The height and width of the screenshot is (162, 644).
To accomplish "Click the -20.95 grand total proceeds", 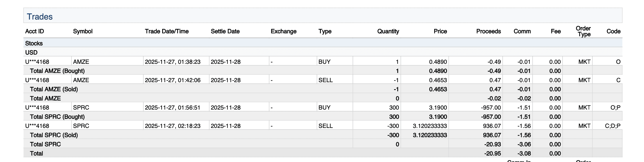I will coord(492,154).
